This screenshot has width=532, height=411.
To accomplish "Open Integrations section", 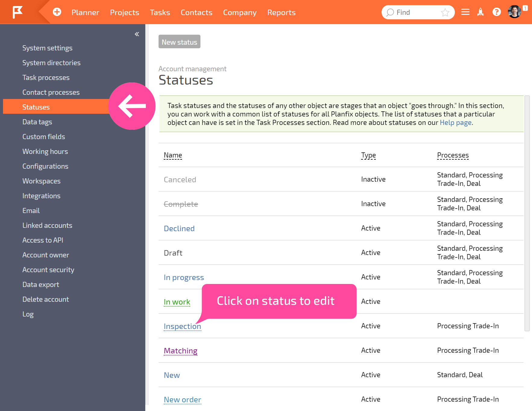I will pos(41,196).
